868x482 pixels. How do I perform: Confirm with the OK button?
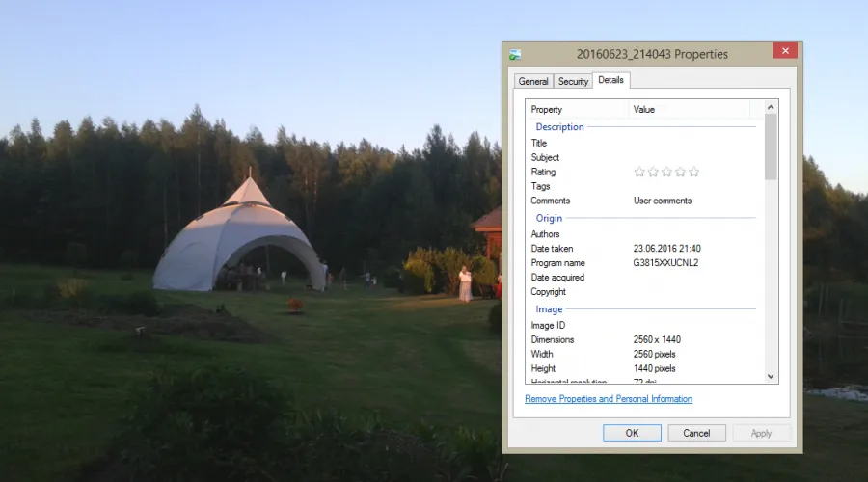pos(632,433)
